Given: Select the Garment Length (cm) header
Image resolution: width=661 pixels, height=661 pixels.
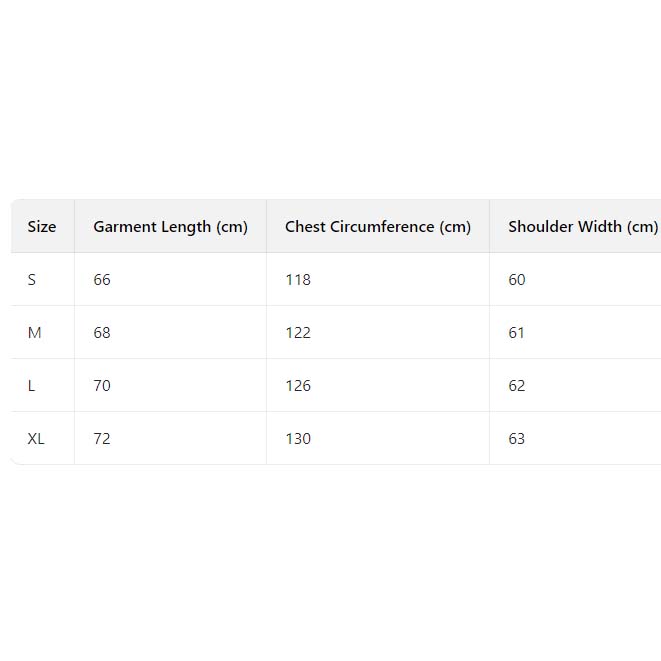Looking at the screenshot, I should coord(170,227).
